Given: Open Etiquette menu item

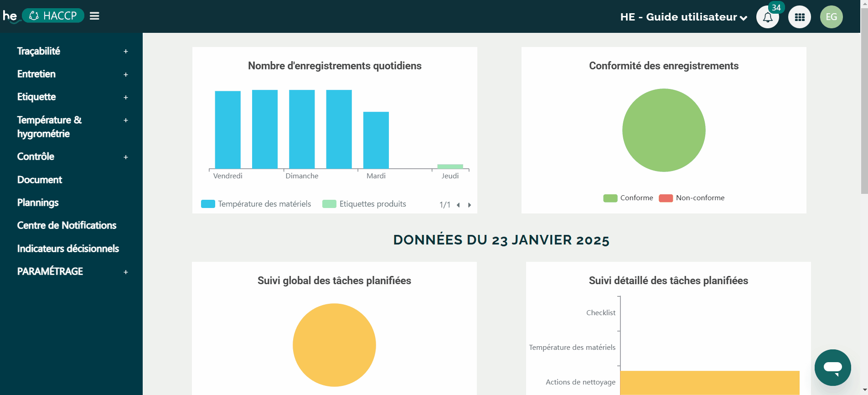Looking at the screenshot, I should [x=36, y=97].
